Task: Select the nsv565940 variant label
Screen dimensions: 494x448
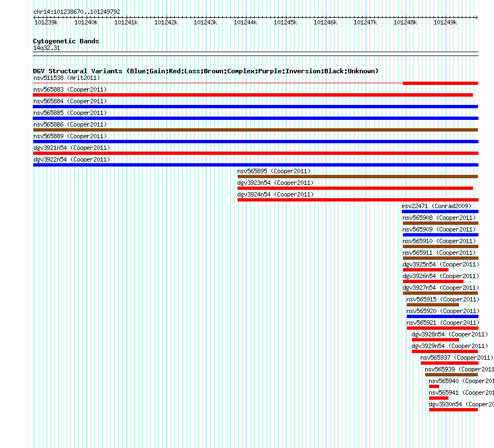Action: 461,381
